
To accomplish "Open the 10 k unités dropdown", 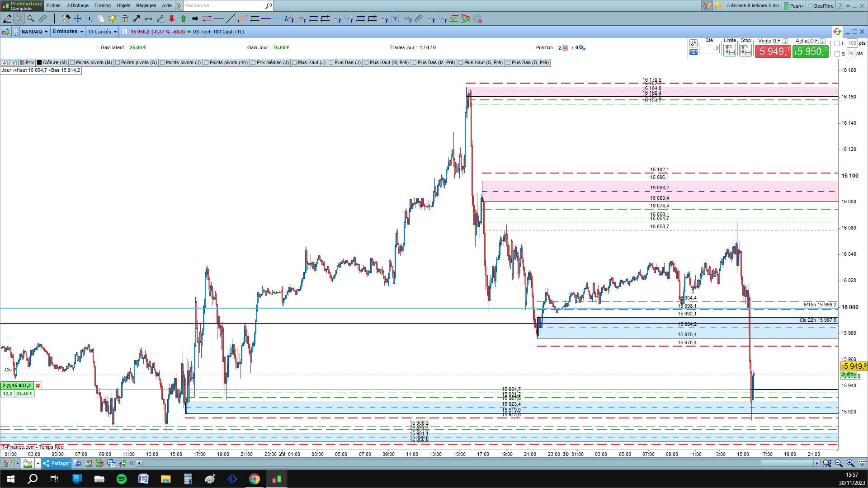I will point(102,32).
